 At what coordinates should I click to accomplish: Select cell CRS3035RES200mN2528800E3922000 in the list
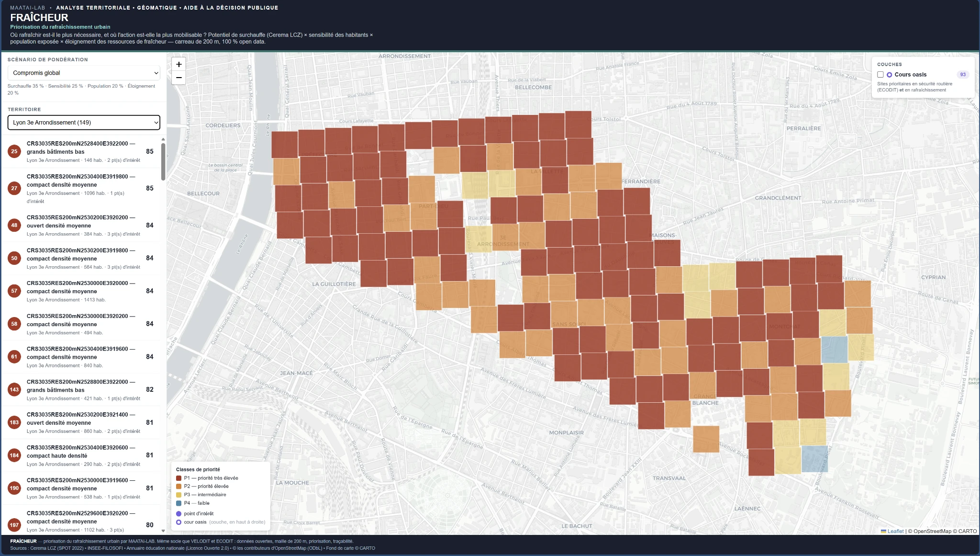click(x=81, y=389)
